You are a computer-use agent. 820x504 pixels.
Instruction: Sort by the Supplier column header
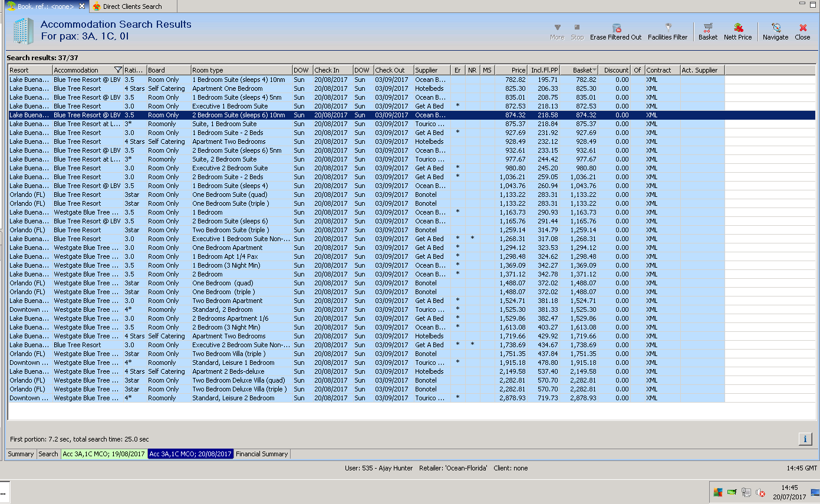[x=432, y=70]
